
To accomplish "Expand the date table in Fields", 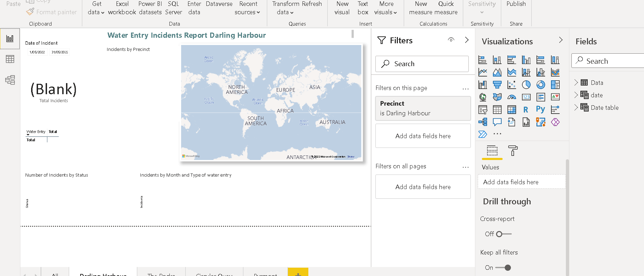I will click(576, 95).
